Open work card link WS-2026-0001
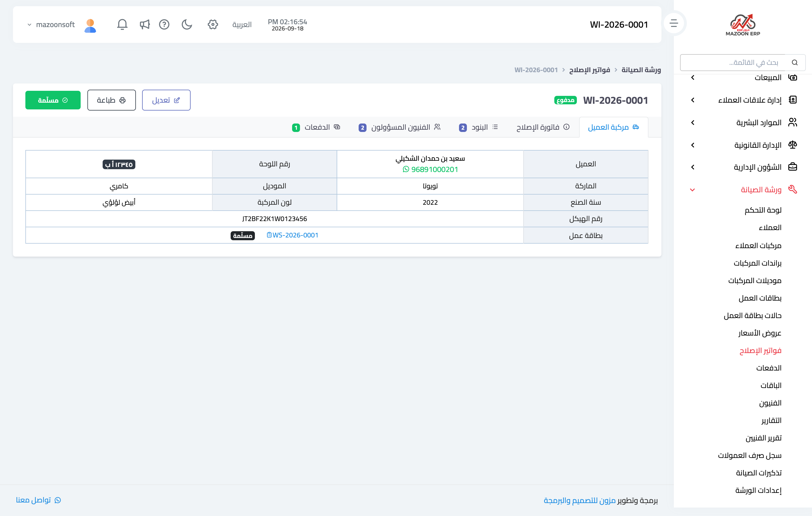Screen dimensions: 812x516 coord(292,235)
